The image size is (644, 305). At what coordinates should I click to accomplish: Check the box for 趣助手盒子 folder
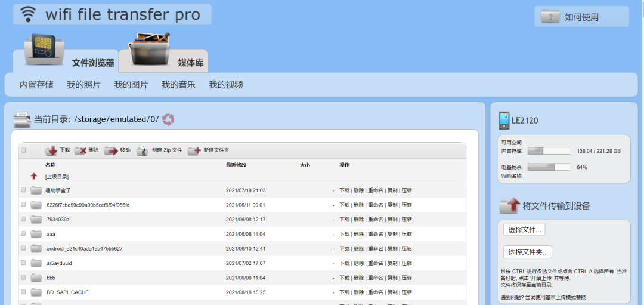(x=23, y=190)
